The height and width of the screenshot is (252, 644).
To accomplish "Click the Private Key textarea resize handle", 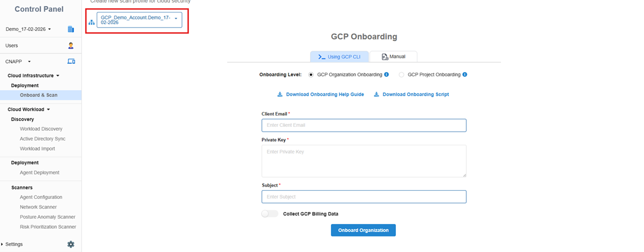I will coord(463,174).
